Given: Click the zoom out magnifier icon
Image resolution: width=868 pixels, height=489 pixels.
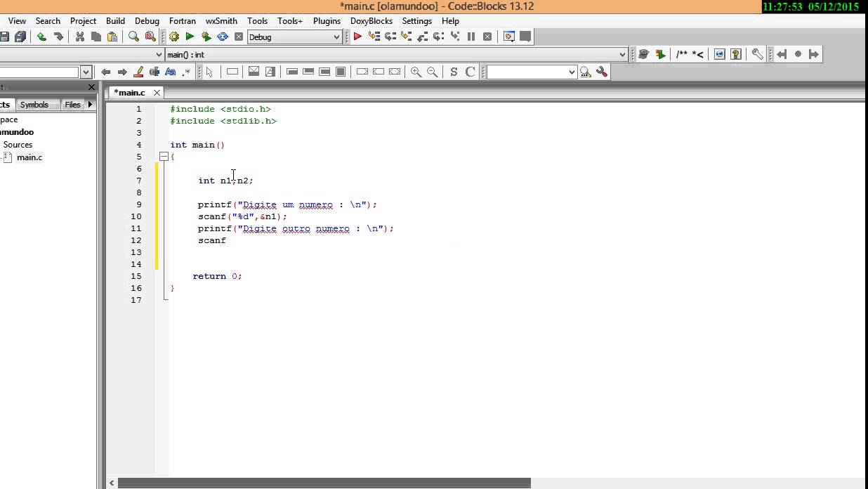Looking at the screenshot, I should coord(433,72).
